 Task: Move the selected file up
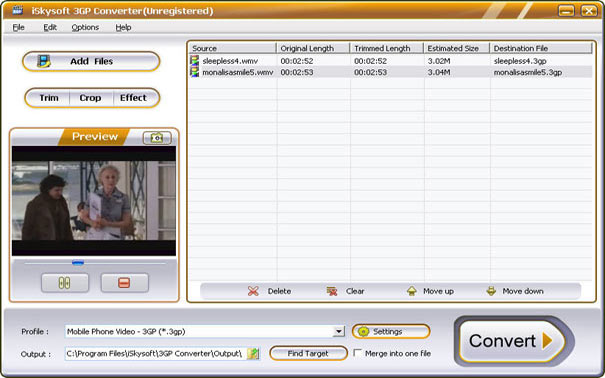click(x=430, y=291)
